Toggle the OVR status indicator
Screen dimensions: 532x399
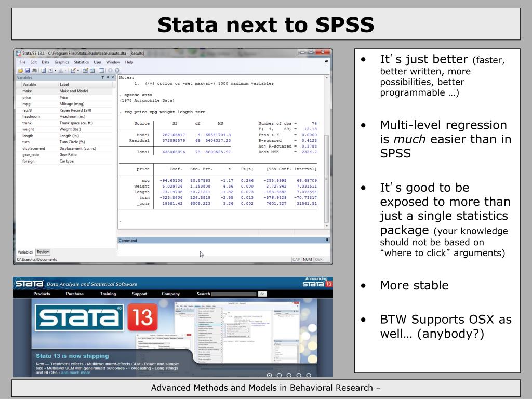[x=318, y=259]
